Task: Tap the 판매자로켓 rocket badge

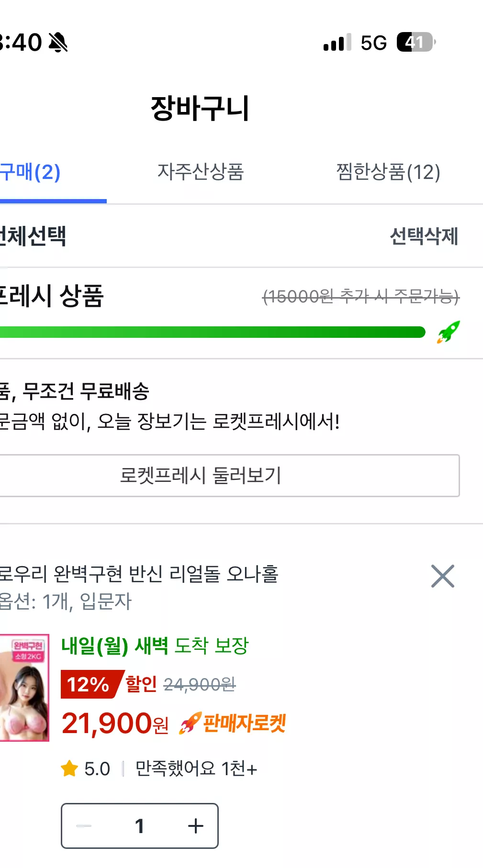Action: coord(233,723)
